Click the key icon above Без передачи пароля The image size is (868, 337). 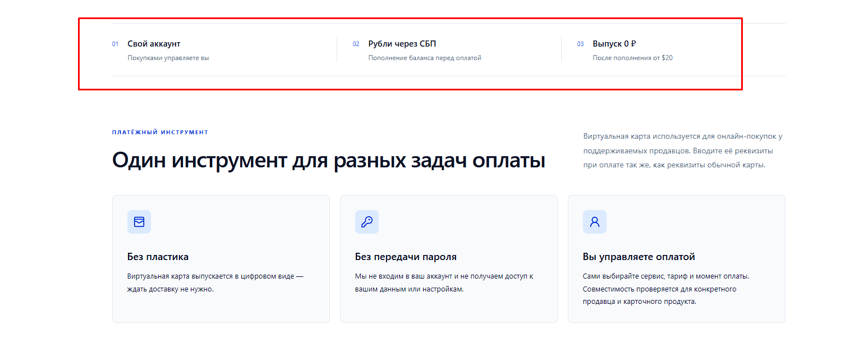click(367, 222)
